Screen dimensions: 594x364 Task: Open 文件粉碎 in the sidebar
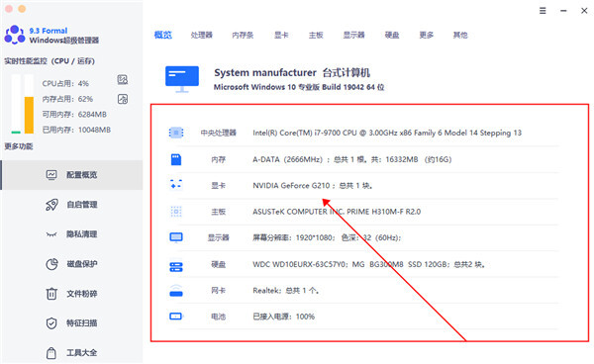point(72,294)
